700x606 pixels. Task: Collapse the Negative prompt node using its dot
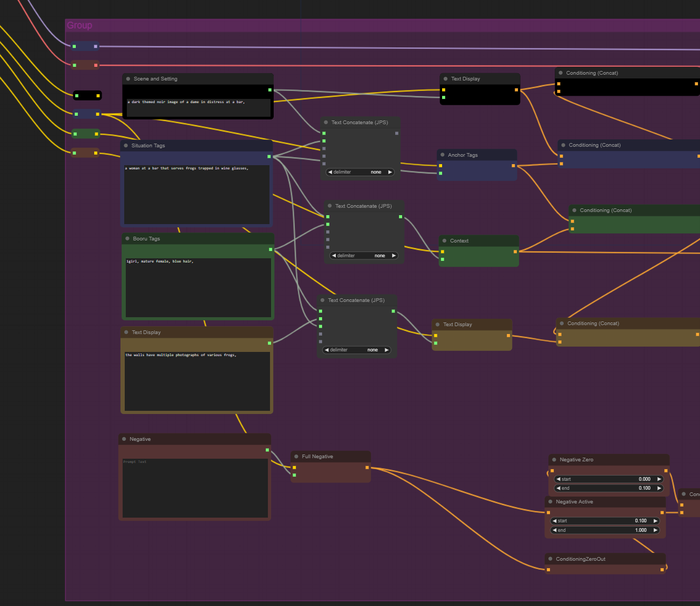[x=124, y=439]
